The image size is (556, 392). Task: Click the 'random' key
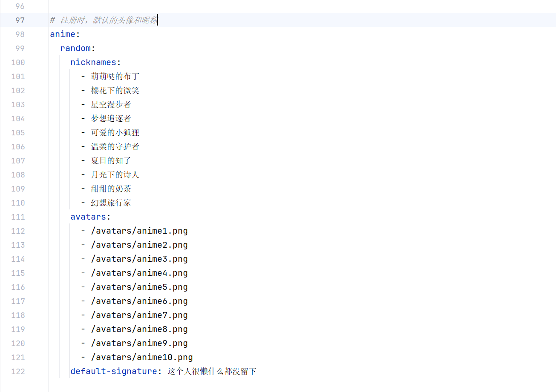click(x=75, y=48)
